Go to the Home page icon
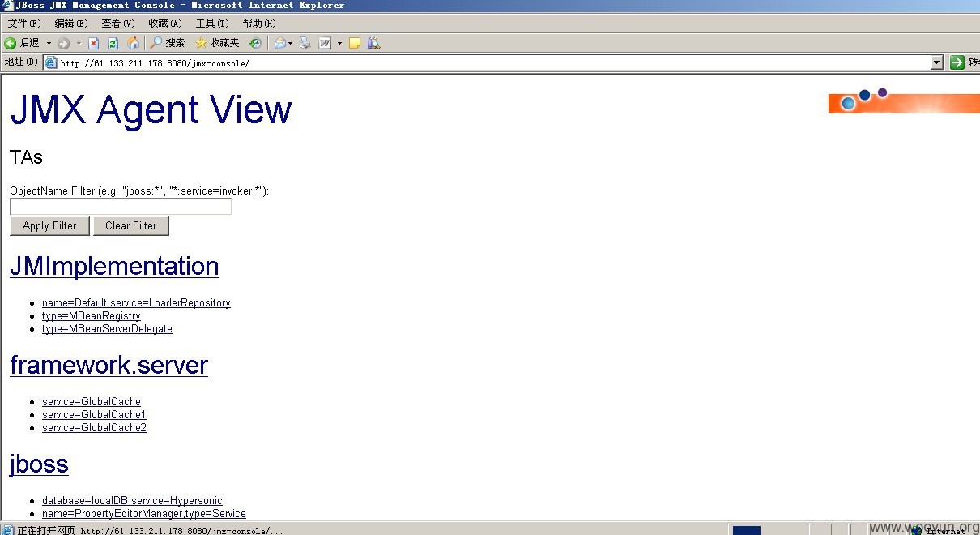 click(x=133, y=43)
